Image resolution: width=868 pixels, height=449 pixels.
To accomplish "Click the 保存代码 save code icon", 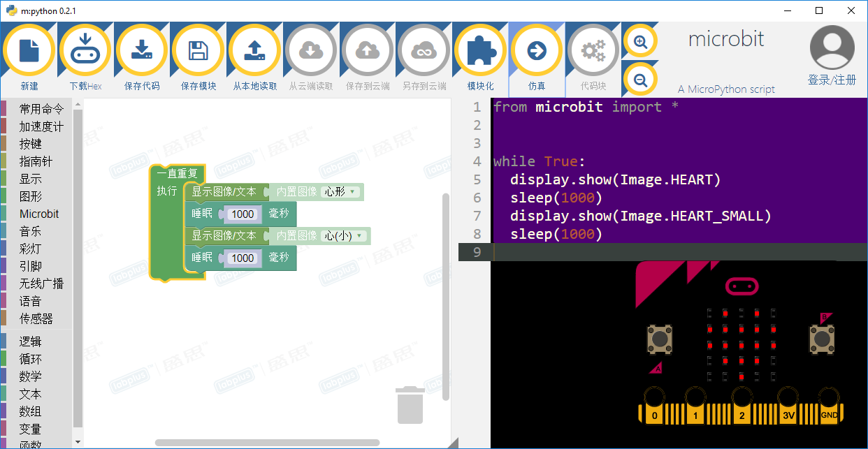I will pyautogui.click(x=142, y=50).
